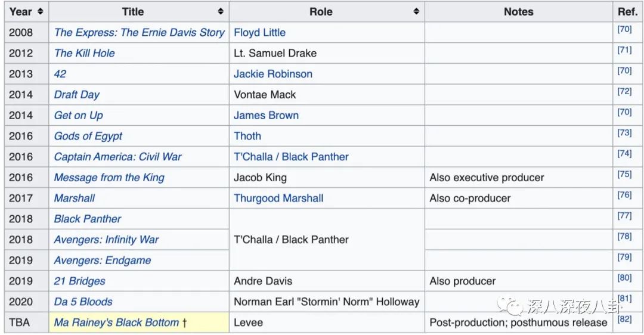644x335 pixels.
Task: Sort table by the Title column arrows
Action: (x=221, y=11)
